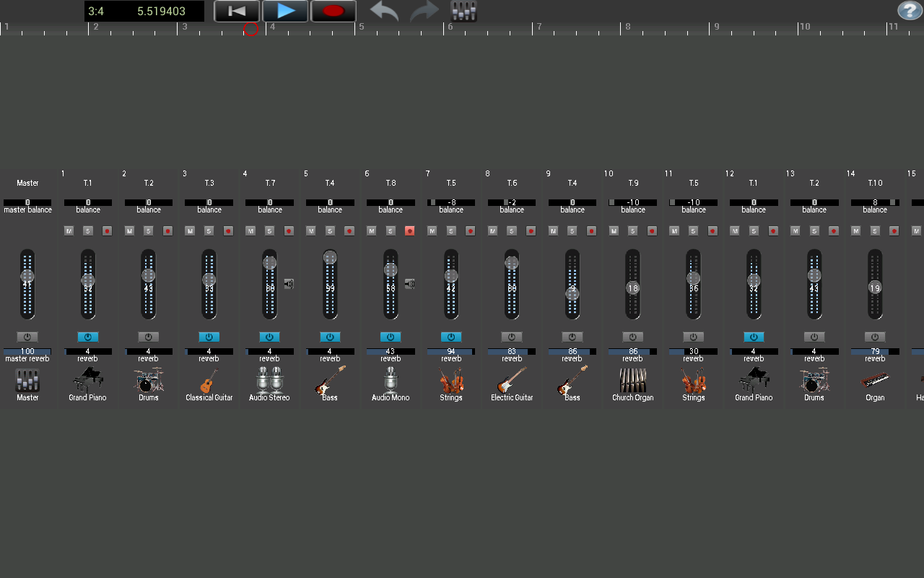Click the Audio Stereo microphones icon on track T.7
924x578 pixels.
tap(269, 381)
